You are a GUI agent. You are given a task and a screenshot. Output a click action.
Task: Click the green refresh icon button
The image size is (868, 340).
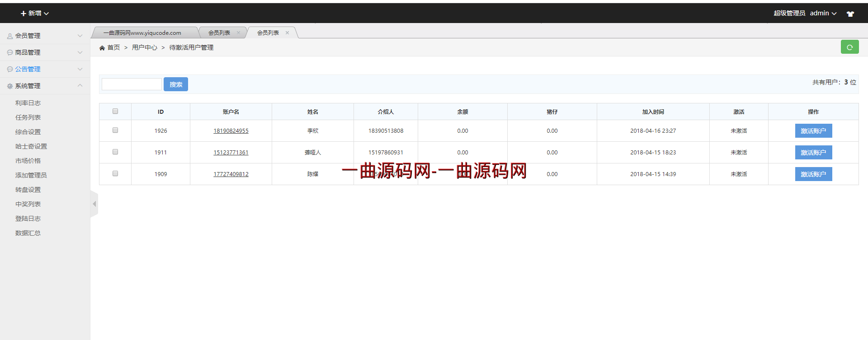[849, 47]
